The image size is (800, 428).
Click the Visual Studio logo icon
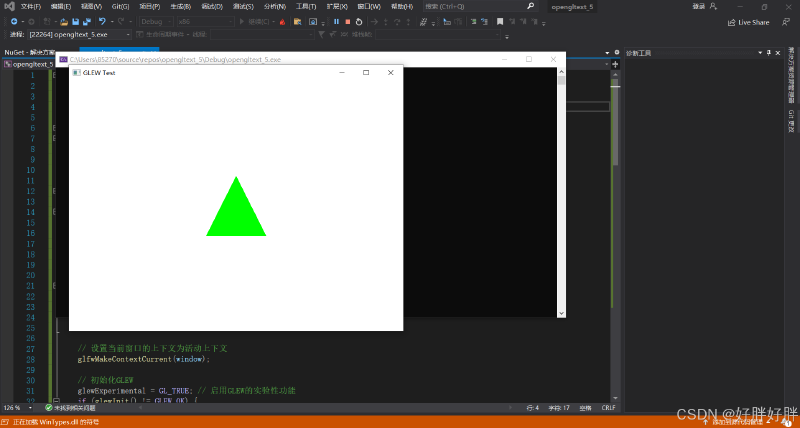point(9,6)
